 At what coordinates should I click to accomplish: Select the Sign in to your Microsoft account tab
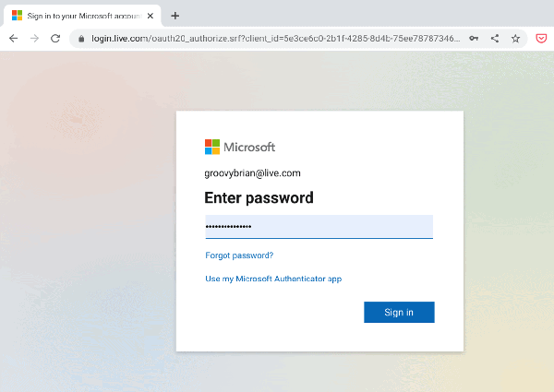click(81, 15)
